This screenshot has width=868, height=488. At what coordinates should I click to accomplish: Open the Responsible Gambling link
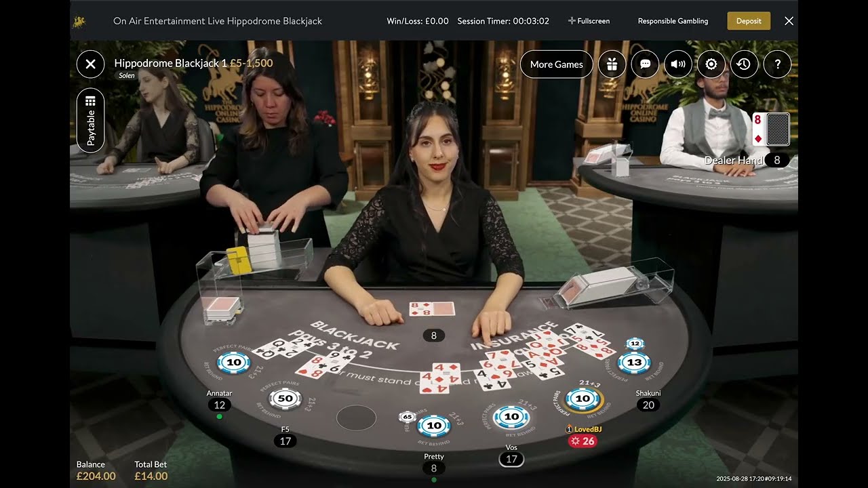pyautogui.click(x=673, y=21)
